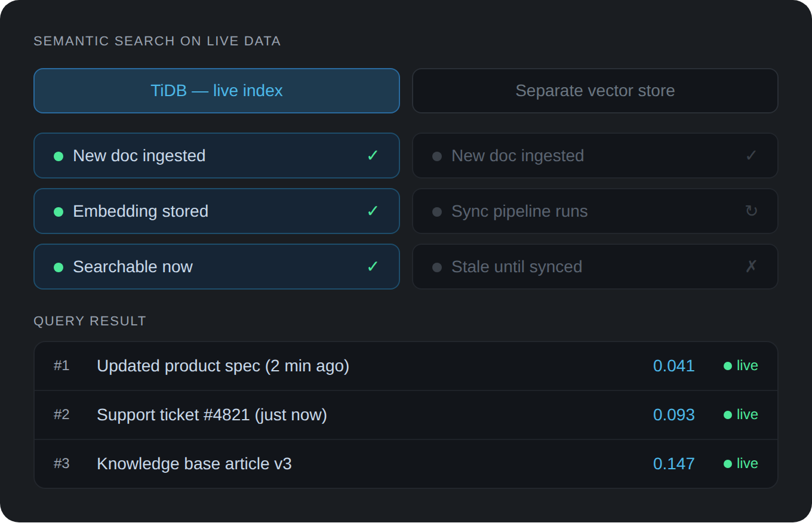Open Updated product spec result

tap(223, 366)
